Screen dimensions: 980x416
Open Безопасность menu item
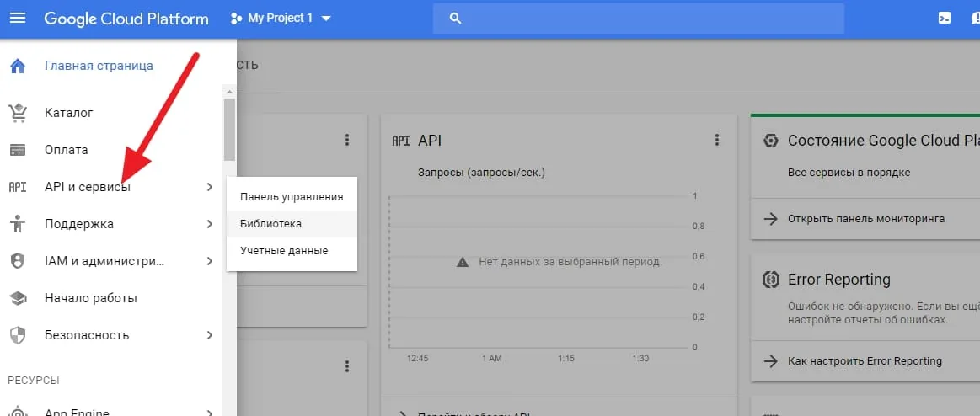(x=87, y=335)
